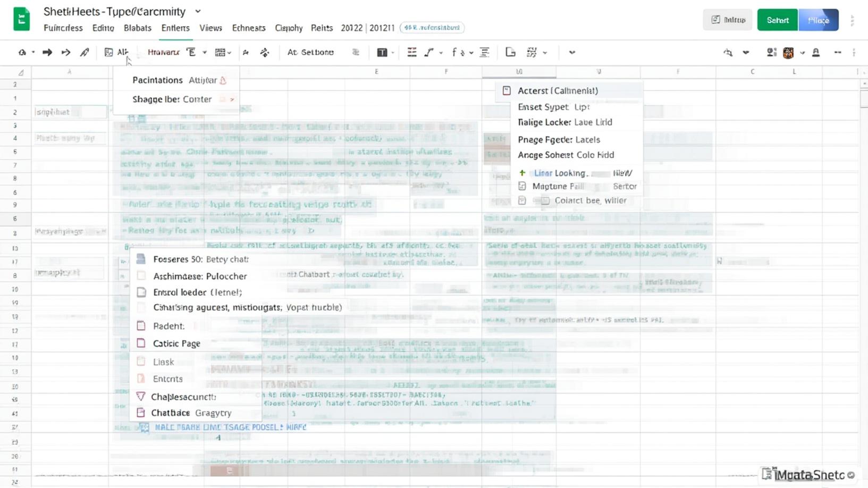Open the toolbar overflow chevron on the right
Image resolution: width=868 pixels, height=488 pixels.
571,52
